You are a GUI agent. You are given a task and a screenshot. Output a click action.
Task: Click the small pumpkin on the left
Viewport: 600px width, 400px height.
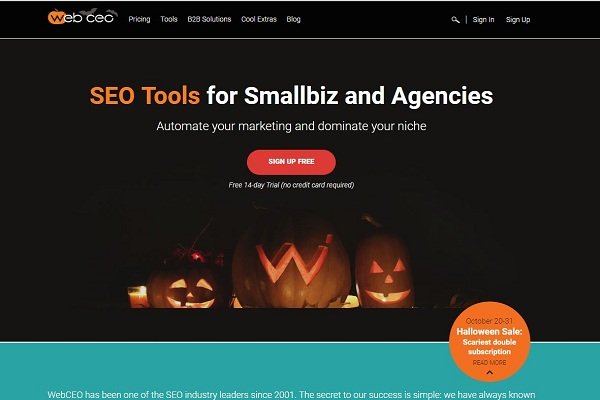click(x=185, y=287)
